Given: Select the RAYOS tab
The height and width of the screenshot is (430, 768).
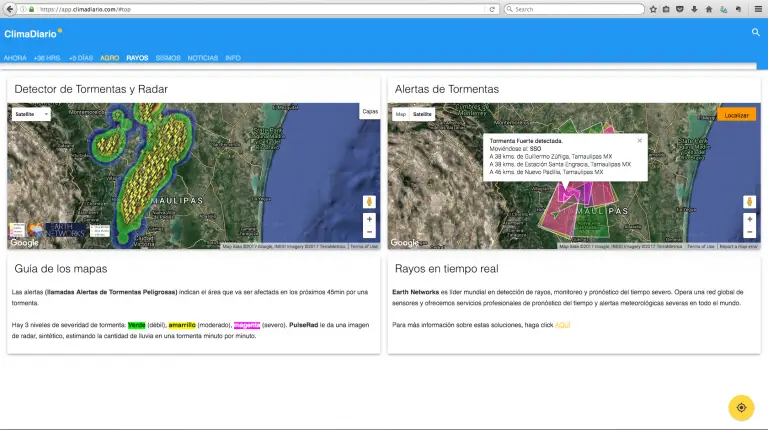Looking at the screenshot, I should pyautogui.click(x=137, y=58).
